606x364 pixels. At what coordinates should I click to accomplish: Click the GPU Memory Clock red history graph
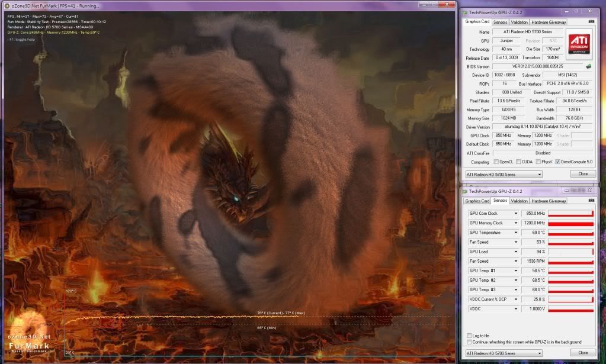pyautogui.click(x=570, y=223)
